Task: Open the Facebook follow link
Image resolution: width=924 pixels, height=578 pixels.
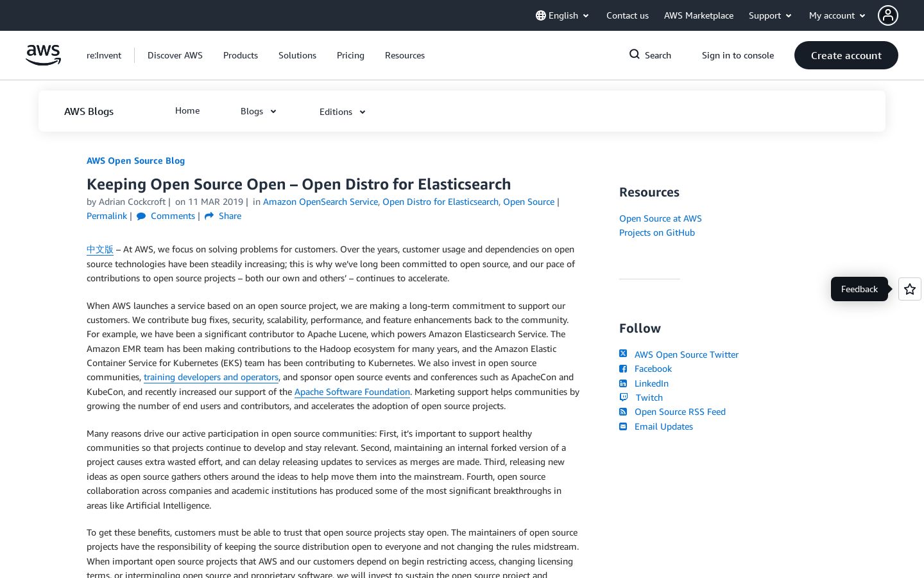Action: (653, 369)
